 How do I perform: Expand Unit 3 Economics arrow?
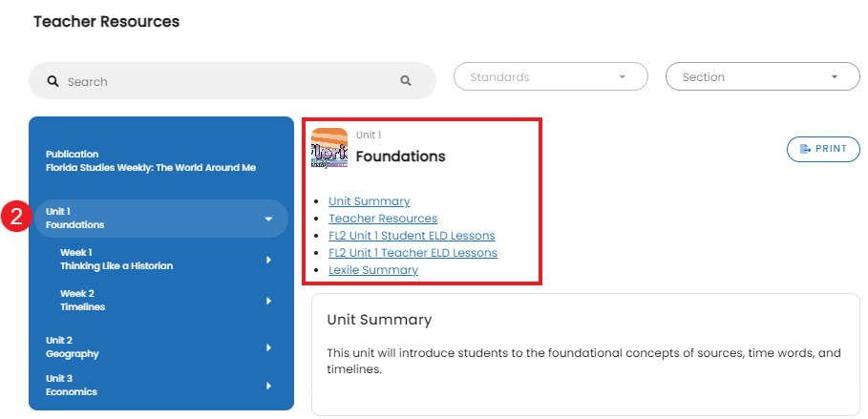click(269, 386)
